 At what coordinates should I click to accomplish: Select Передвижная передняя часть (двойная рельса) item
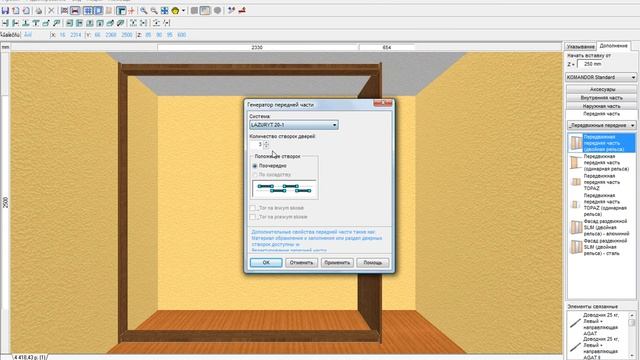(x=602, y=143)
